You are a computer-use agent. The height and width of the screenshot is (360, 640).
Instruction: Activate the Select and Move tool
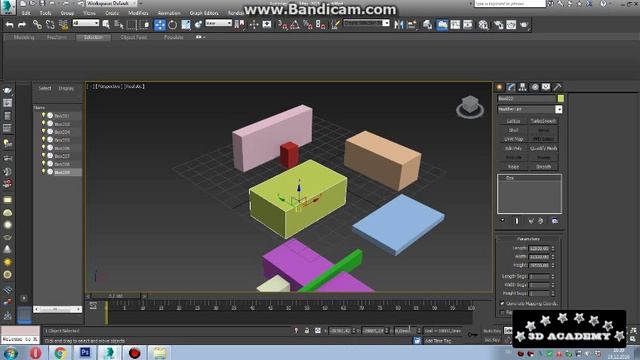160,25
